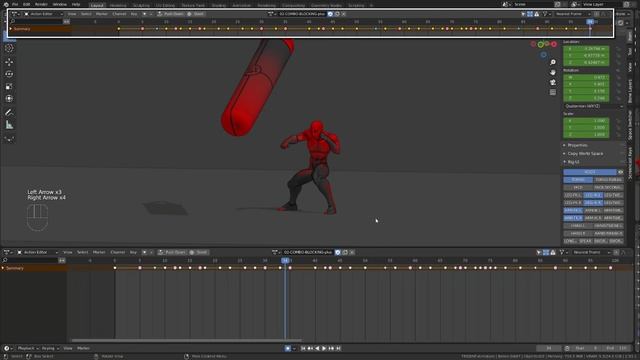
Task: Toggle the eye icon beside ROOT
Action: click(x=620, y=172)
